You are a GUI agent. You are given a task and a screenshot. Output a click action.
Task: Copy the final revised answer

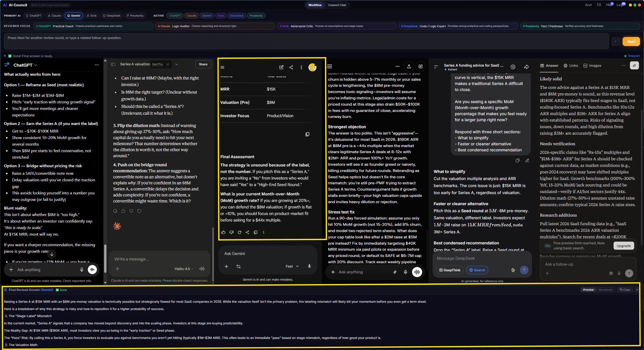[625, 290]
